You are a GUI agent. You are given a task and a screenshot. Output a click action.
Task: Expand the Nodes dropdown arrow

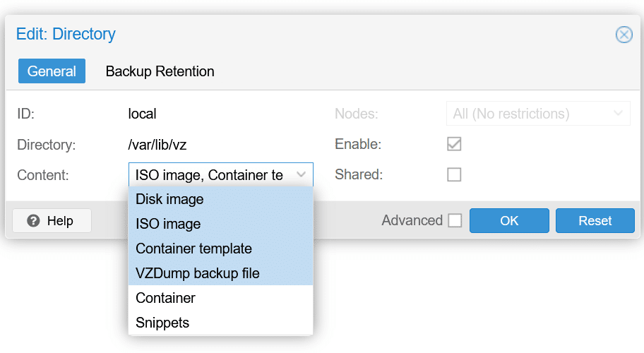coord(618,113)
